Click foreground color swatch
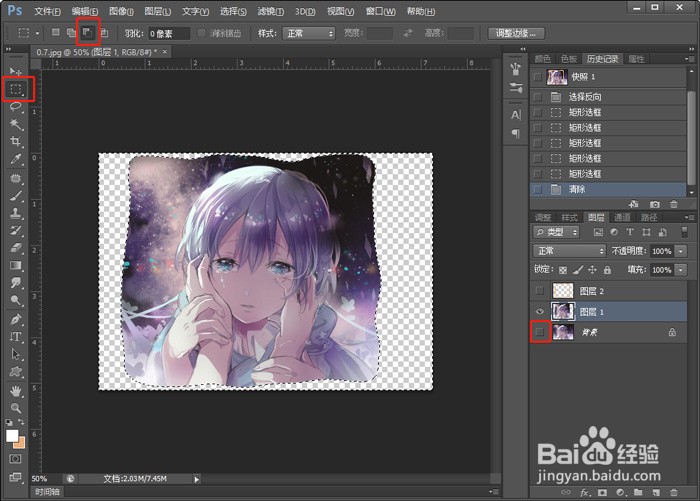 coord(12,436)
